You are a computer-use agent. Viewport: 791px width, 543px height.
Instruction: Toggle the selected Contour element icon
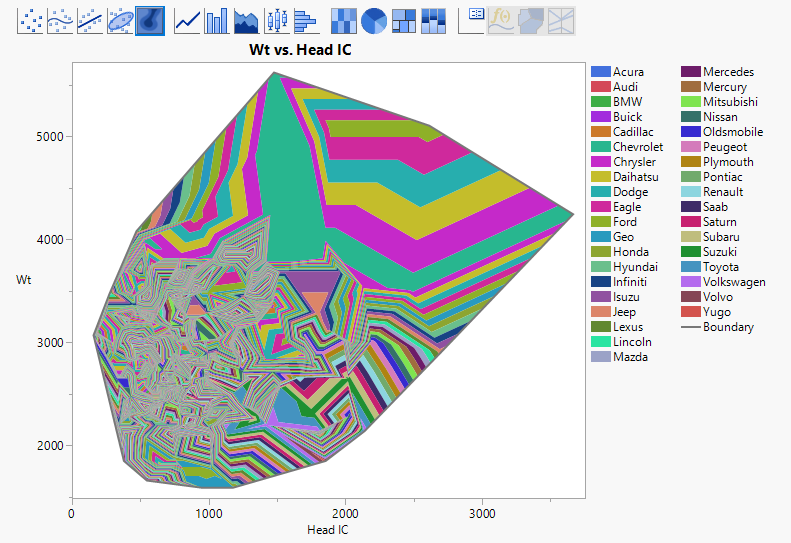(x=151, y=20)
